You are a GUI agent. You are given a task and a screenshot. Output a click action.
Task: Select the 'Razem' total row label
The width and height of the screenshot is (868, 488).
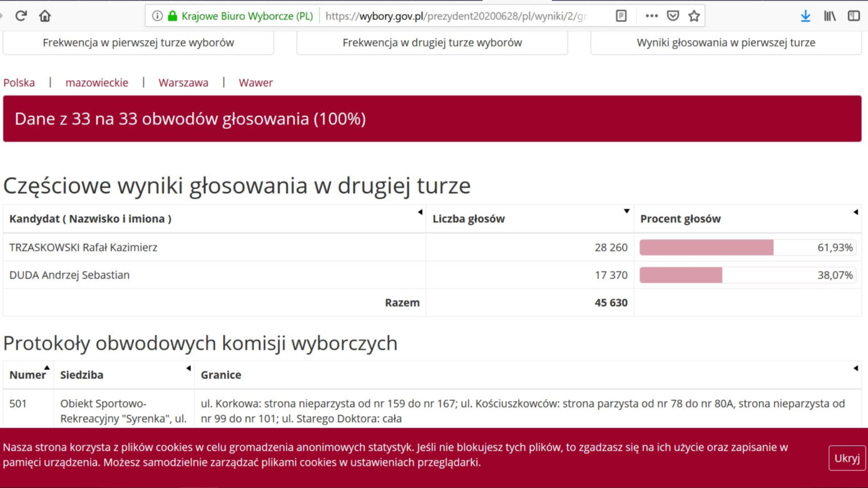pyautogui.click(x=402, y=302)
